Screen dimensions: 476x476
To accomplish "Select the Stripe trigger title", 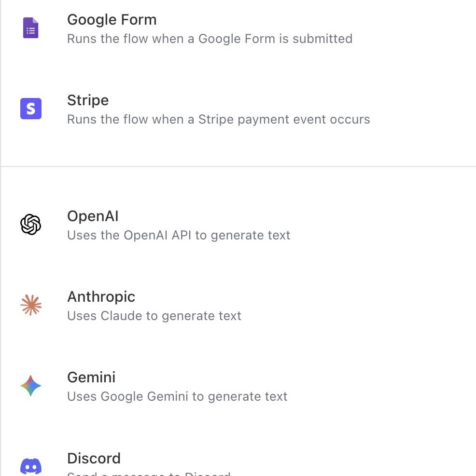I will click(88, 100).
